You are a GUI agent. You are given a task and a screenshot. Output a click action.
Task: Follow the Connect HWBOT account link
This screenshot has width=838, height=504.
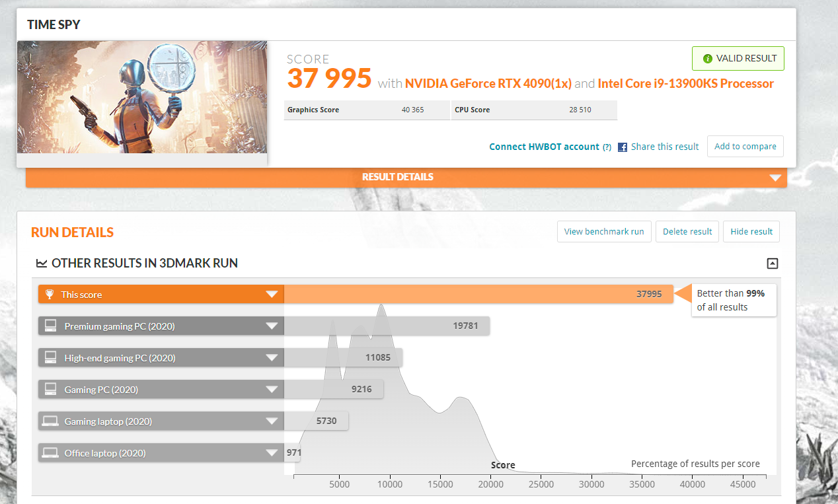click(544, 147)
